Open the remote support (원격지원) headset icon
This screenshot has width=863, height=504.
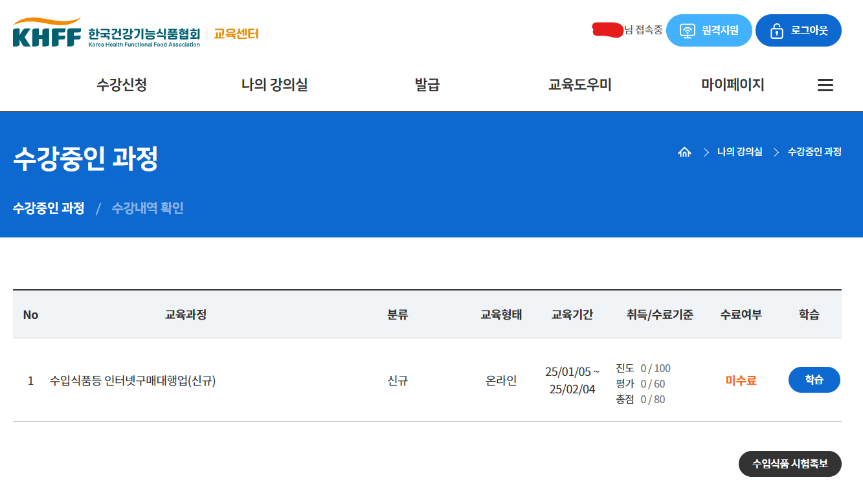pyautogui.click(x=686, y=30)
